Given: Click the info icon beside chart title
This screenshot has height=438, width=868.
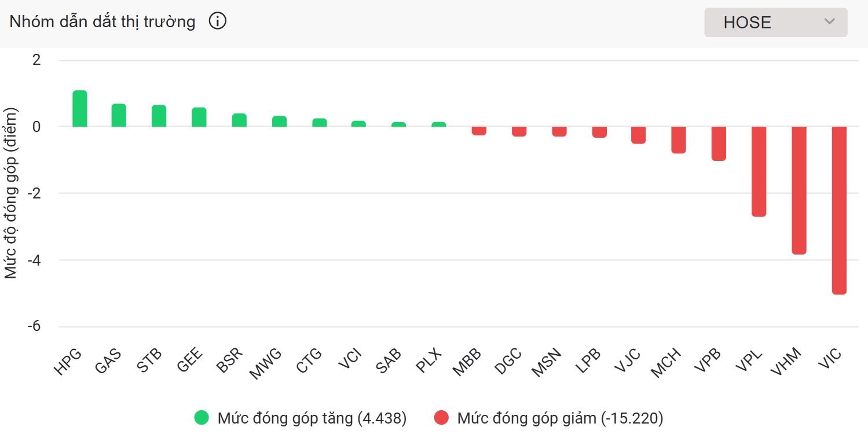Looking at the screenshot, I should tap(217, 21).
